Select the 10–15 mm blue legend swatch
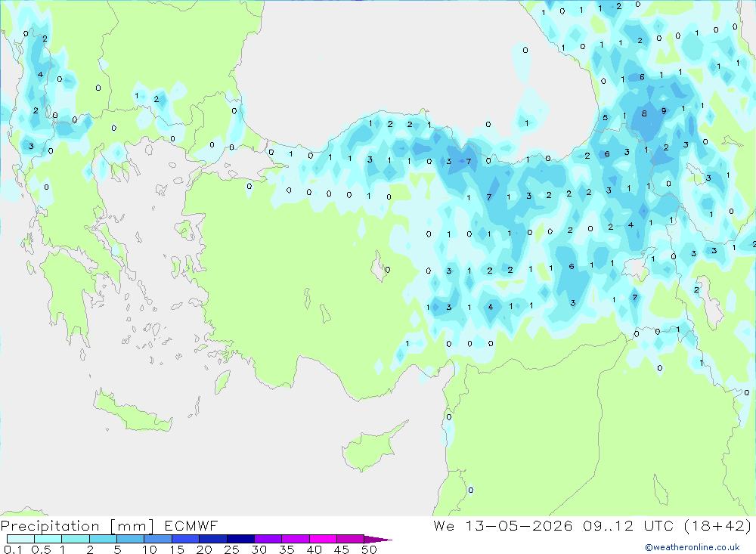Viewport: 756px width, 554px height. (x=158, y=539)
